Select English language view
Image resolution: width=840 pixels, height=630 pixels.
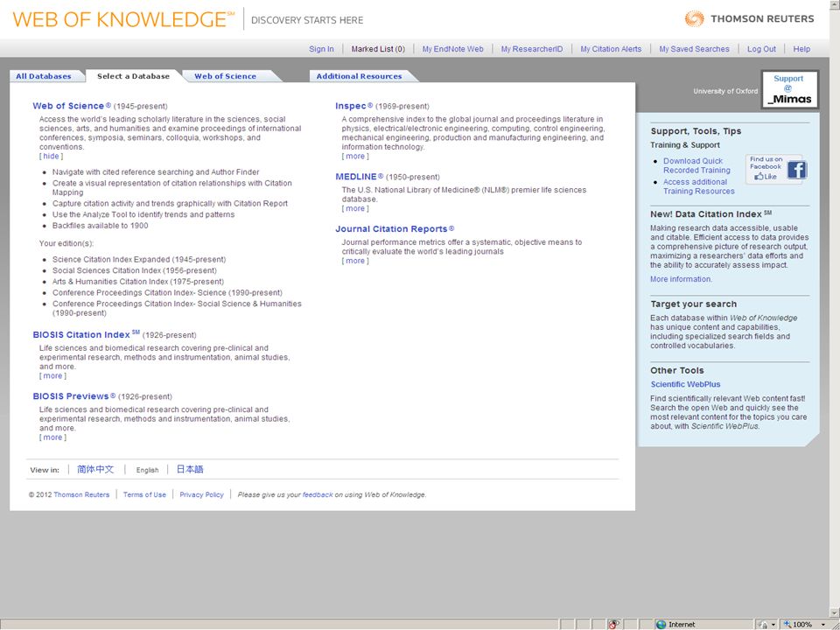pyautogui.click(x=147, y=470)
